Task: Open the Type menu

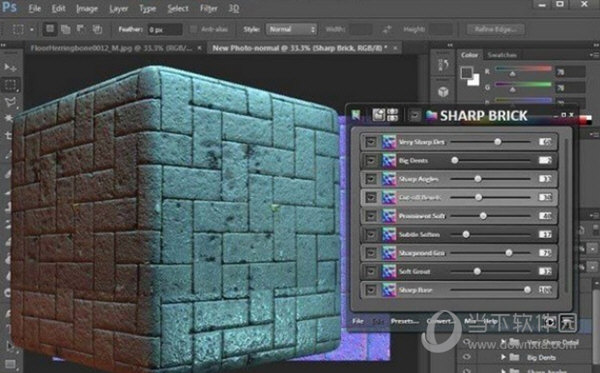Action: [147, 8]
